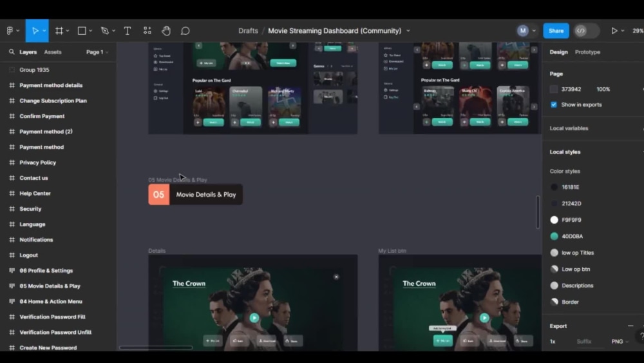644x363 pixels.
Task: Click the frame icon beside Payment method details
Action: (x=12, y=85)
